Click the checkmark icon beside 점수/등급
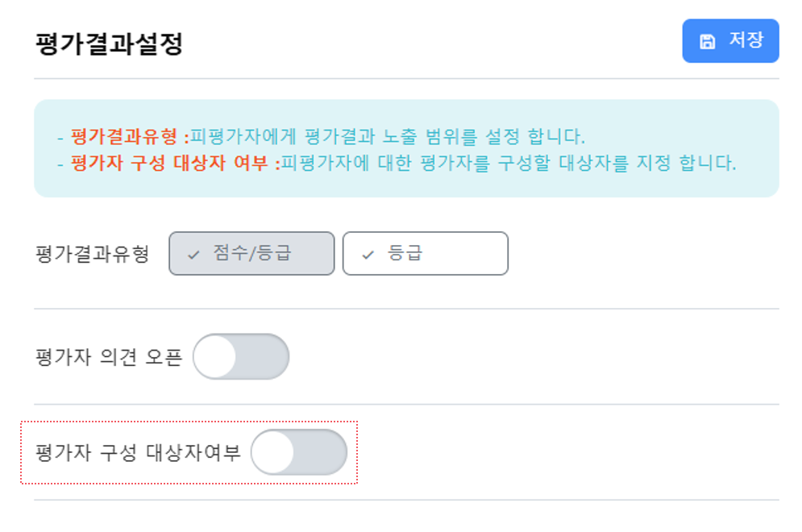Viewport: 802px width, 532px height. [193, 255]
